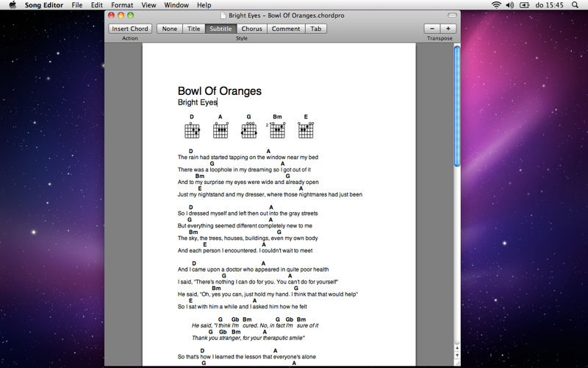Click line 'I said, There's nothing I can do'
Viewport: 588px width, 368px height.
[x=258, y=282]
